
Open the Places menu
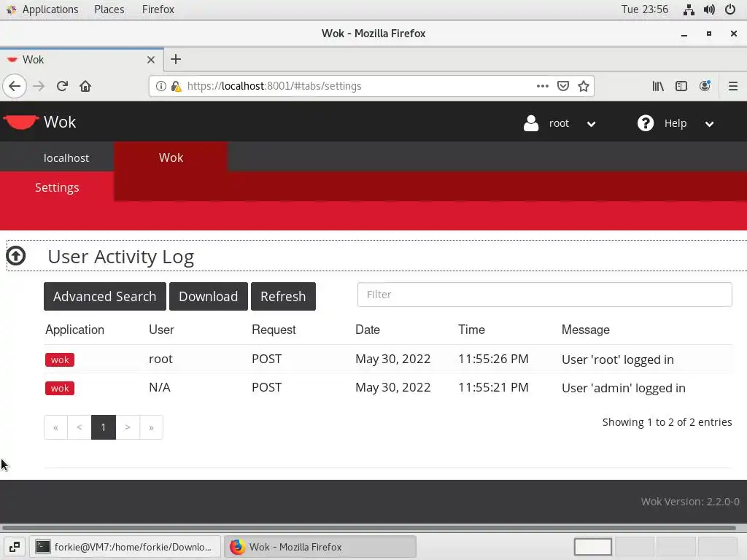pyautogui.click(x=109, y=9)
